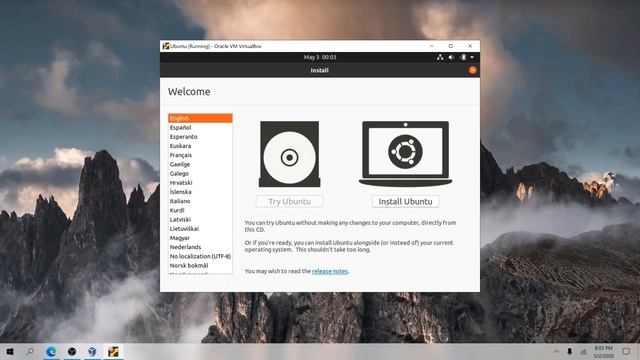The width and height of the screenshot is (640, 360).
Task: Close the Install window with orange button
Action: (473, 70)
